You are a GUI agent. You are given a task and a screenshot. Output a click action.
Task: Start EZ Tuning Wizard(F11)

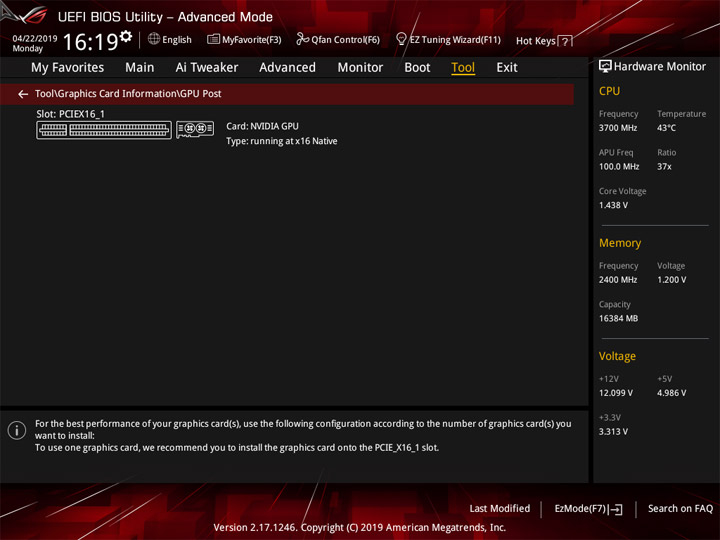coord(455,40)
